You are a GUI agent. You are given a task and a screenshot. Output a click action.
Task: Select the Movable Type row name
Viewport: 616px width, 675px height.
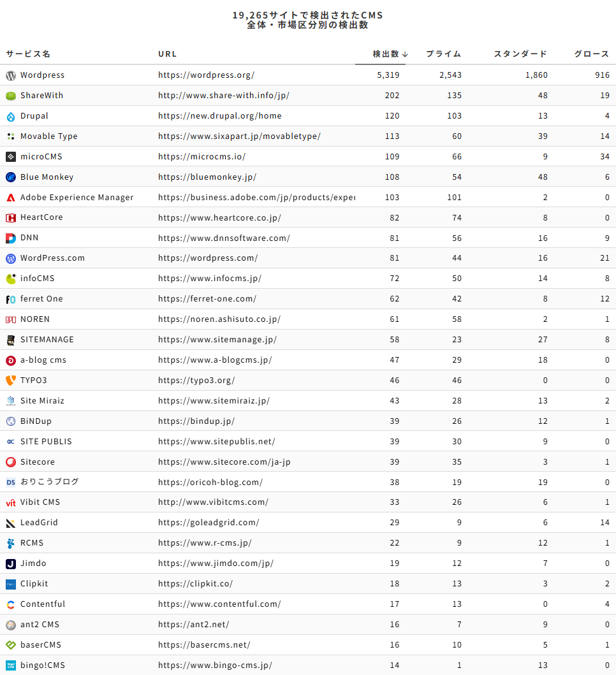click(48, 136)
